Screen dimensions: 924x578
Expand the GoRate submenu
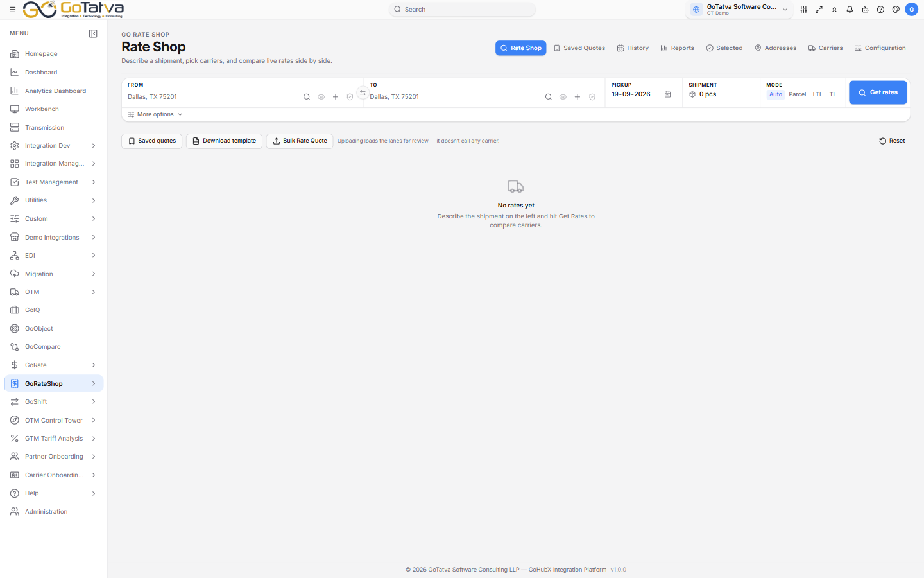54,365
